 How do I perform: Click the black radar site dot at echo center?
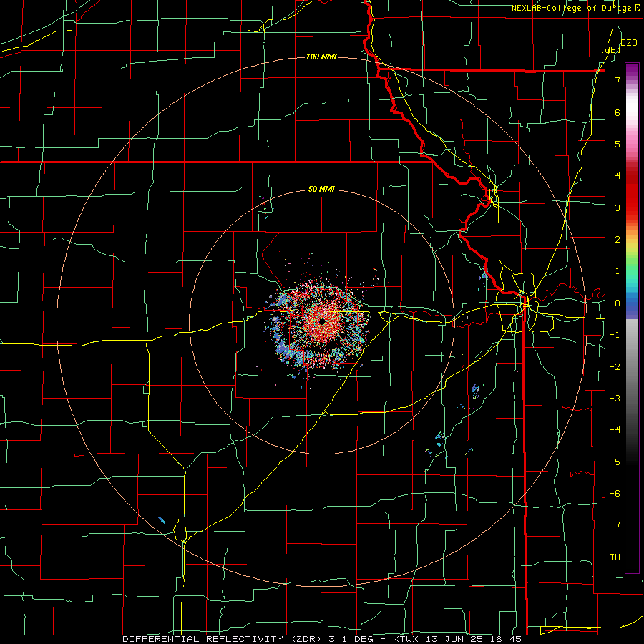[321, 321]
